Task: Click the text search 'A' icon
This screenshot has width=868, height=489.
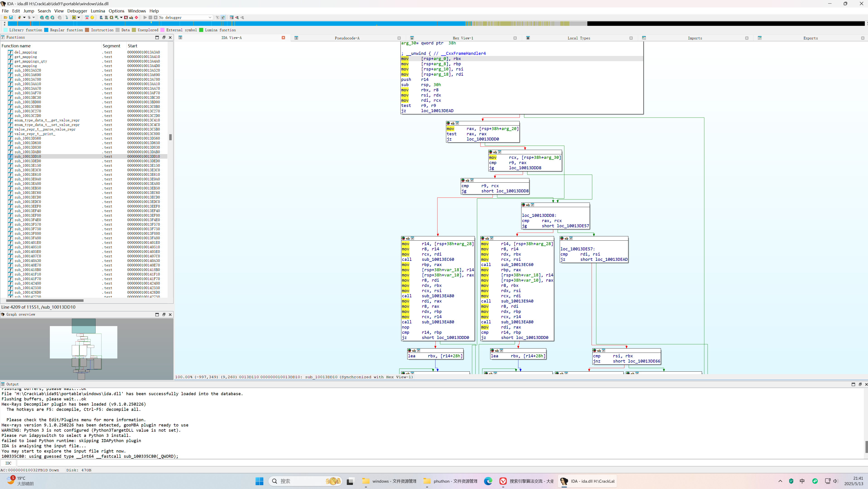Action: tap(74, 17)
